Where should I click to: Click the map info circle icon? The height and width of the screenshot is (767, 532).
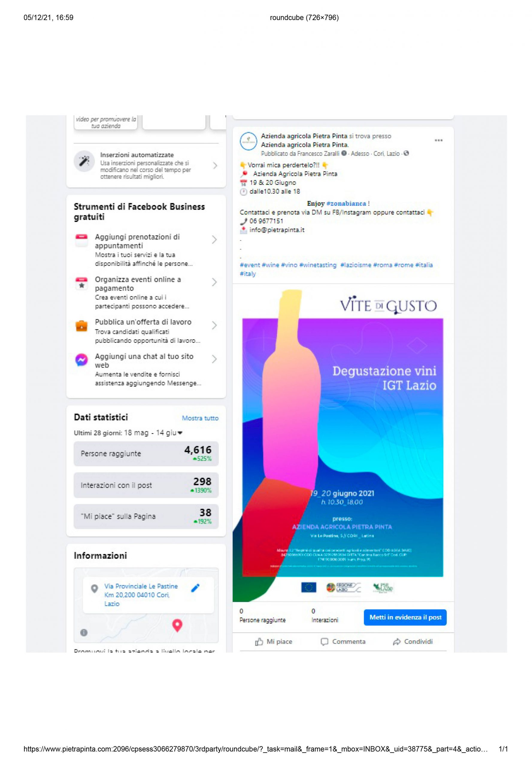84,632
